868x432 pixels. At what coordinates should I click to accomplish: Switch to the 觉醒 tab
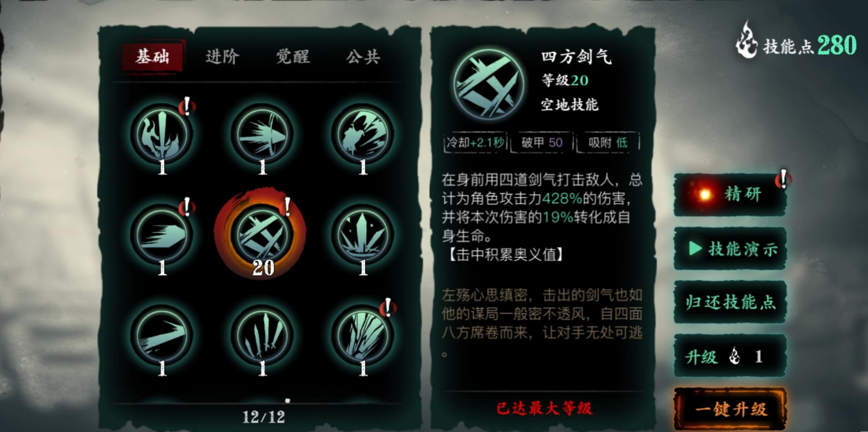(293, 57)
